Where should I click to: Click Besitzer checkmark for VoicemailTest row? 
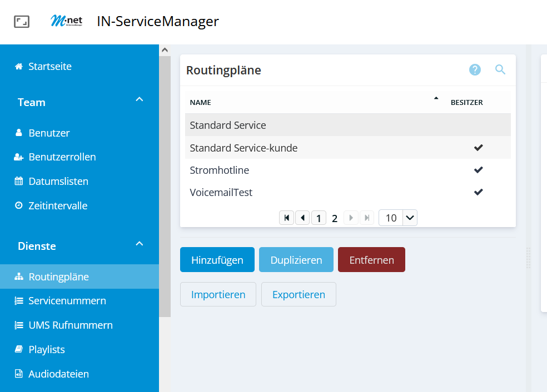point(478,192)
